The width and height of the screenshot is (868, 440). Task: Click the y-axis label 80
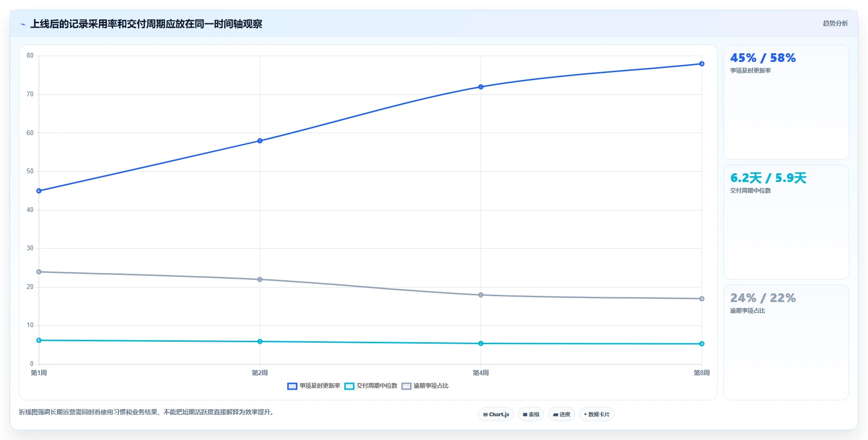[30, 56]
